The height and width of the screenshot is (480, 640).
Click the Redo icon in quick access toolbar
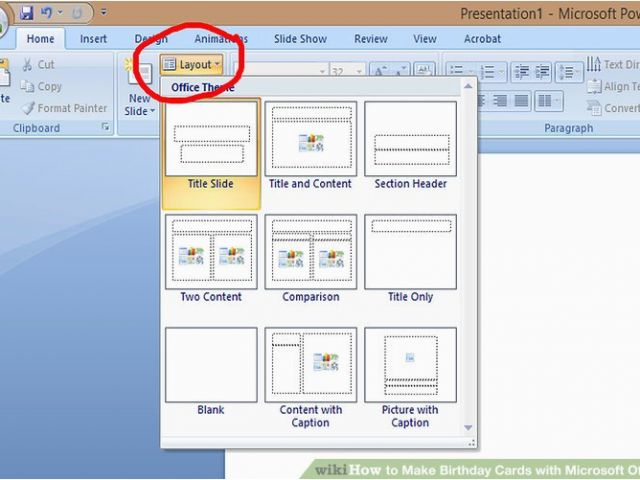coord(77,13)
